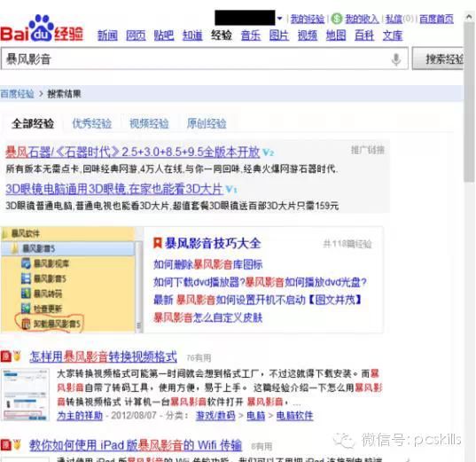Click the V1 verification badge icon

pos(231,190)
